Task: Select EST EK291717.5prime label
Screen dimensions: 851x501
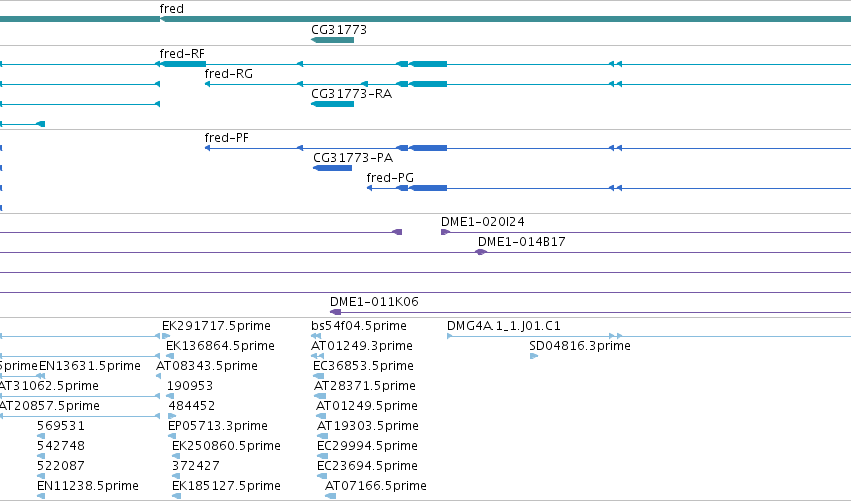Action: [216, 326]
